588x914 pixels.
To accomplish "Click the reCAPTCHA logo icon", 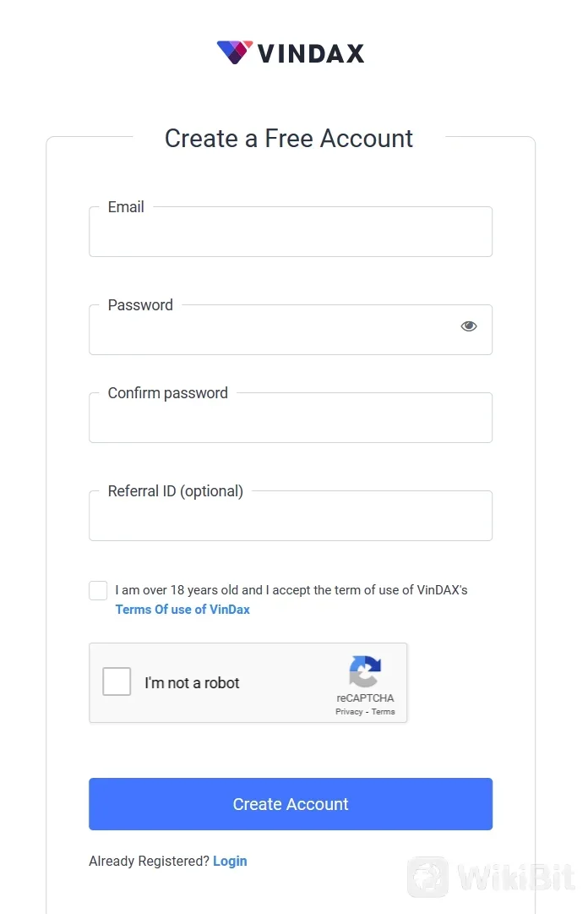I will [365, 673].
